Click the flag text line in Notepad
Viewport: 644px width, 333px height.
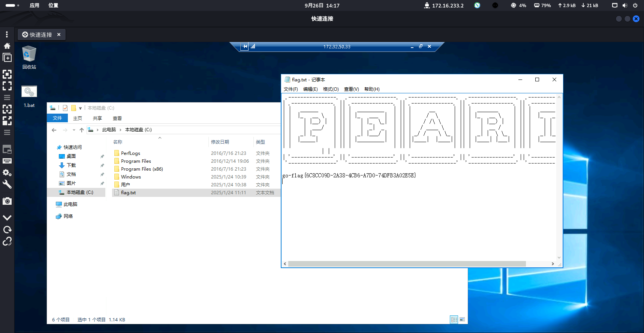(349, 175)
